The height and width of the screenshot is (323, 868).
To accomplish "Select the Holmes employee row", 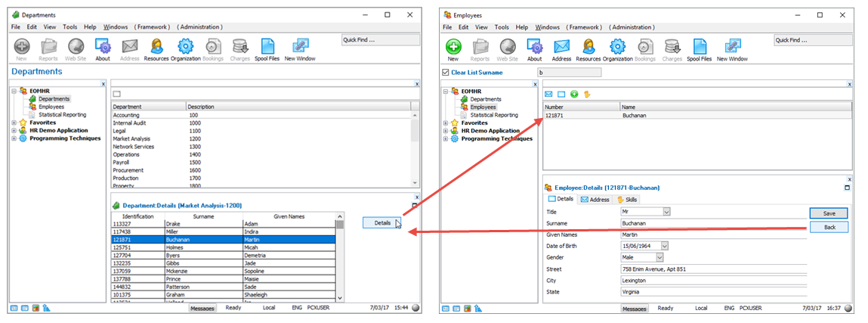I will (223, 247).
